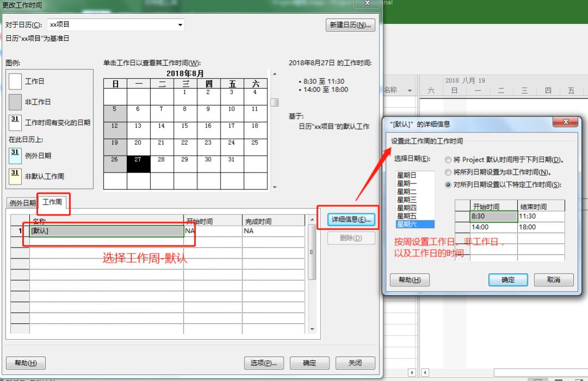Click the 日 (Sunday) column header in calendar

click(115, 84)
